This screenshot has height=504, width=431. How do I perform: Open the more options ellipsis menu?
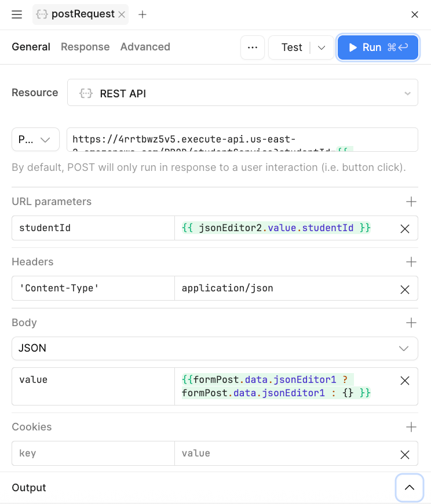point(253,47)
